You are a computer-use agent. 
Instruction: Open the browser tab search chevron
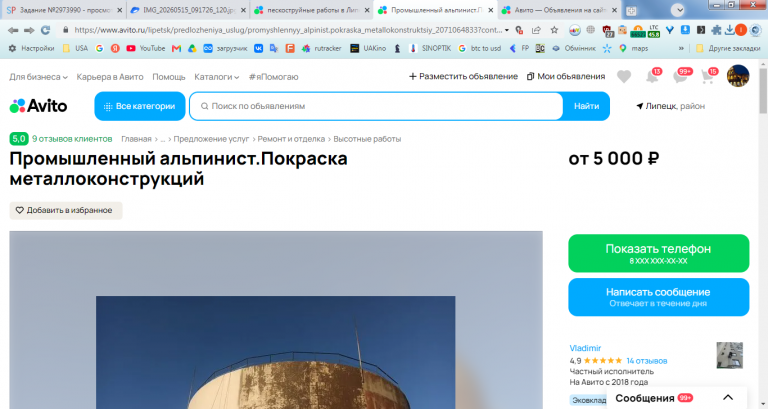[x=677, y=10]
